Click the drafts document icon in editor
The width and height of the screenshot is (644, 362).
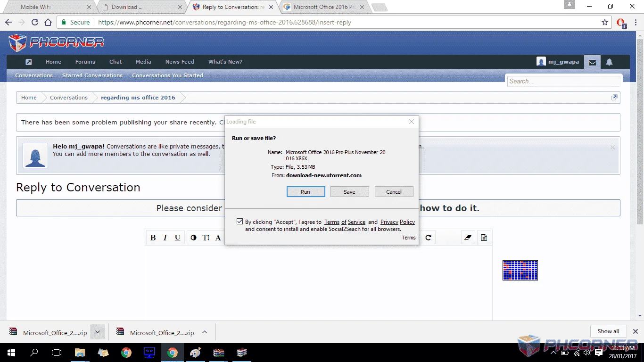coord(484,238)
